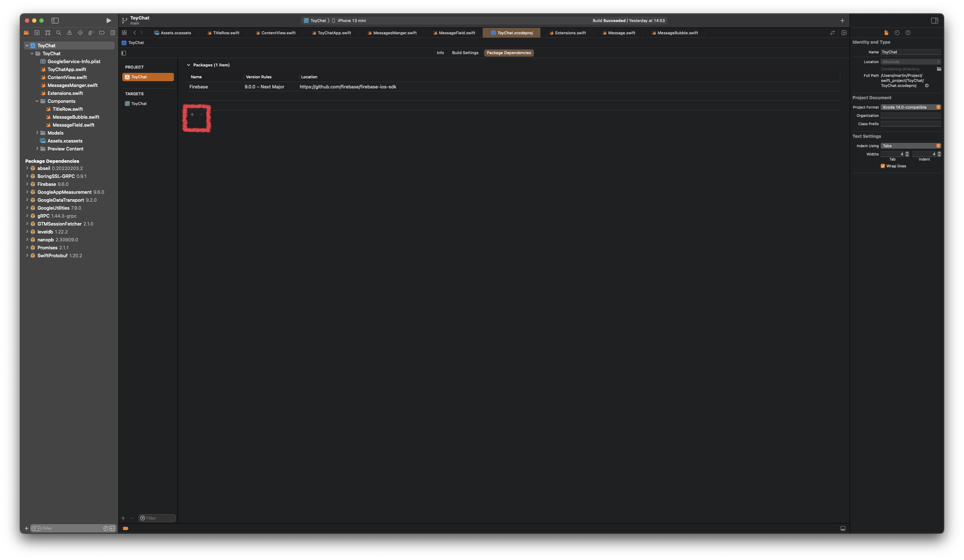This screenshot has height=560, width=964.
Task: Click the add editor split icon
Action: point(843,33)
